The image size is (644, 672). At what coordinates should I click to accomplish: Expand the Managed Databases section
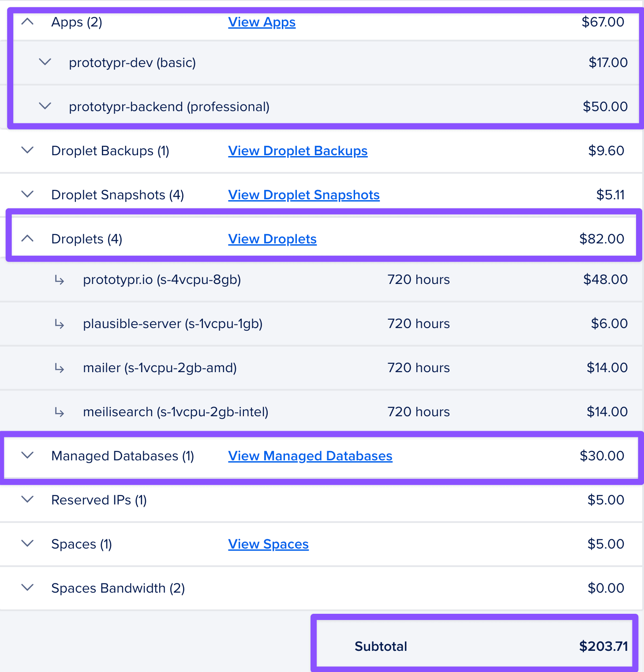tap(27, 455)
